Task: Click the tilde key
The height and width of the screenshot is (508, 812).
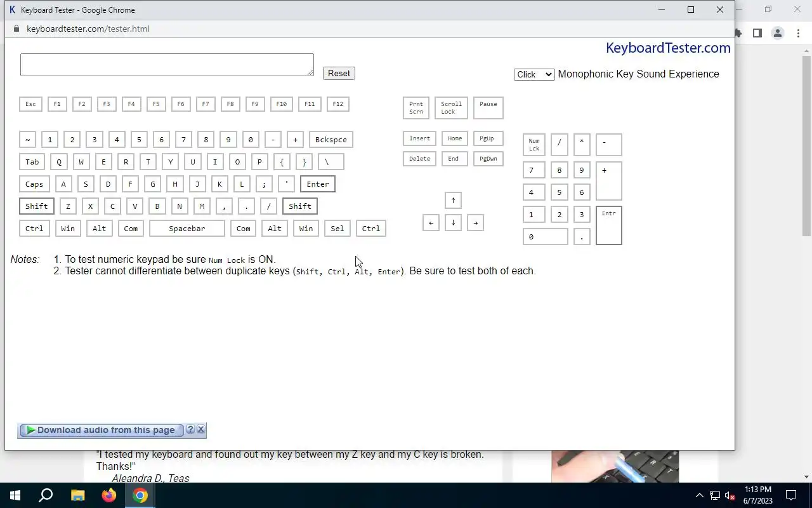Action: tap(27, 140)
